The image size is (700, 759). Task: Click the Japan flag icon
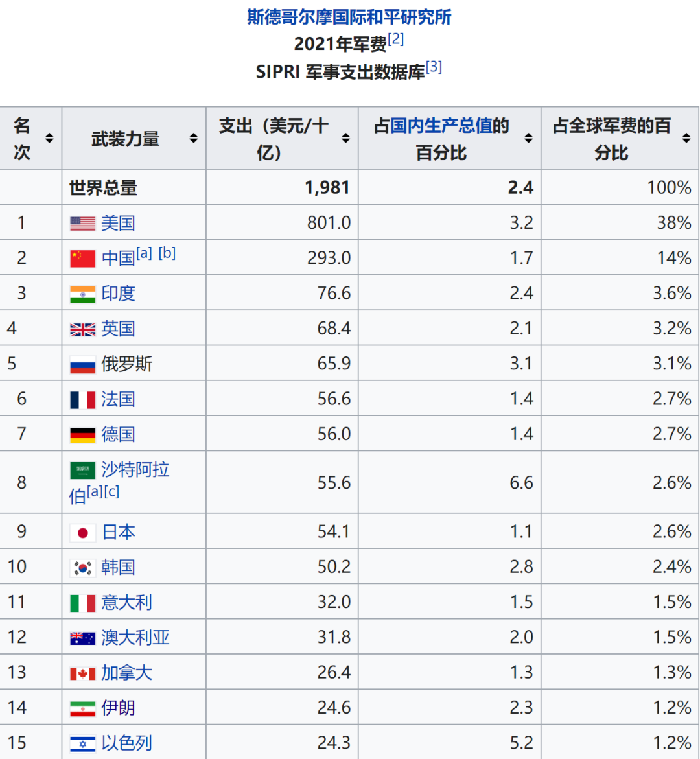83,533
